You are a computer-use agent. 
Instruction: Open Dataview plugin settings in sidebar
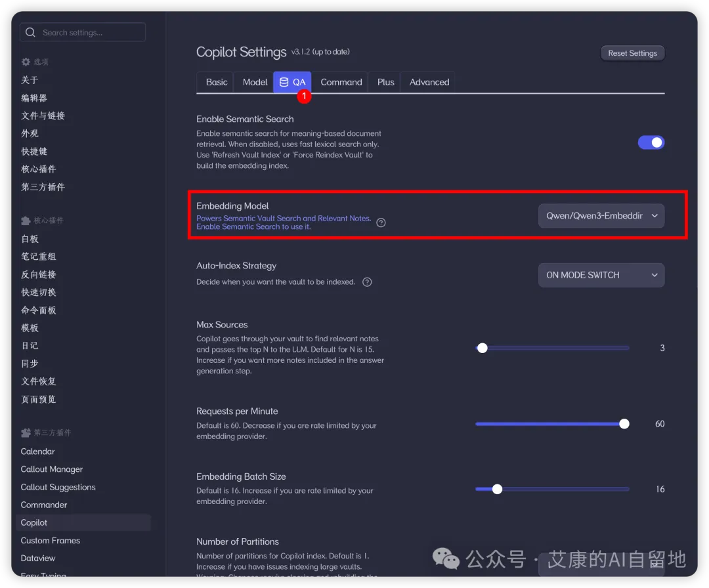pos(38,558)
